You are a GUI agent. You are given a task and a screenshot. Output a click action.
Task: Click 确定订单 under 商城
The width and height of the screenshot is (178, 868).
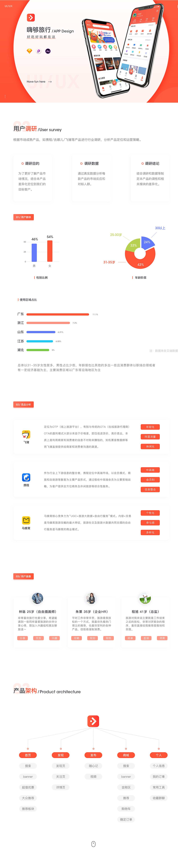[x=126, y=819]
